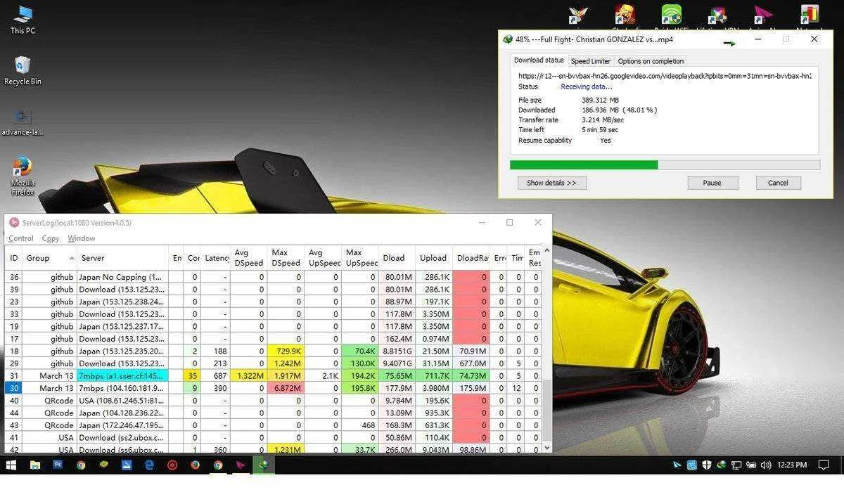Switch to the active download manager taskbar icon

click(264, 465)
